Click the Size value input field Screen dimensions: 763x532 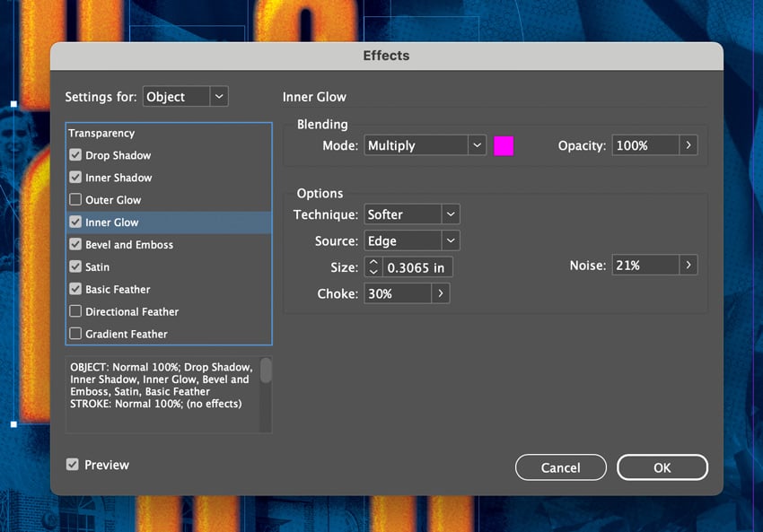coord(417,266)
